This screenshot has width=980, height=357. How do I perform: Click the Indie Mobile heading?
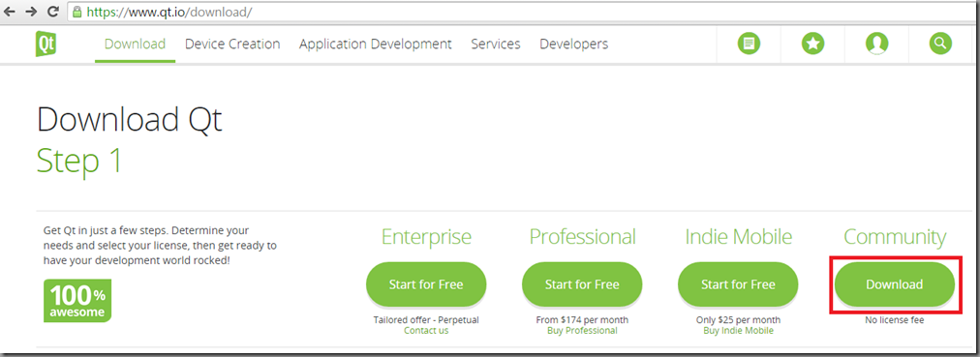(x=738, y=237)
